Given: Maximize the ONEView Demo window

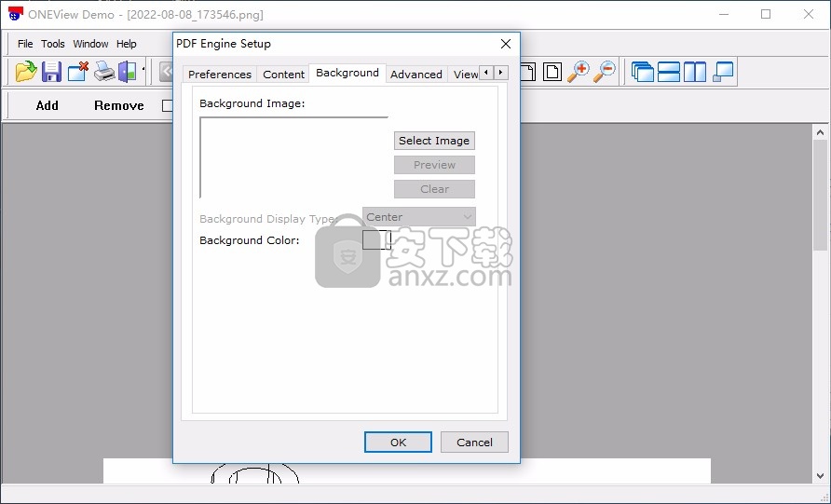Looking at the screenshot, I should point(765,14).
